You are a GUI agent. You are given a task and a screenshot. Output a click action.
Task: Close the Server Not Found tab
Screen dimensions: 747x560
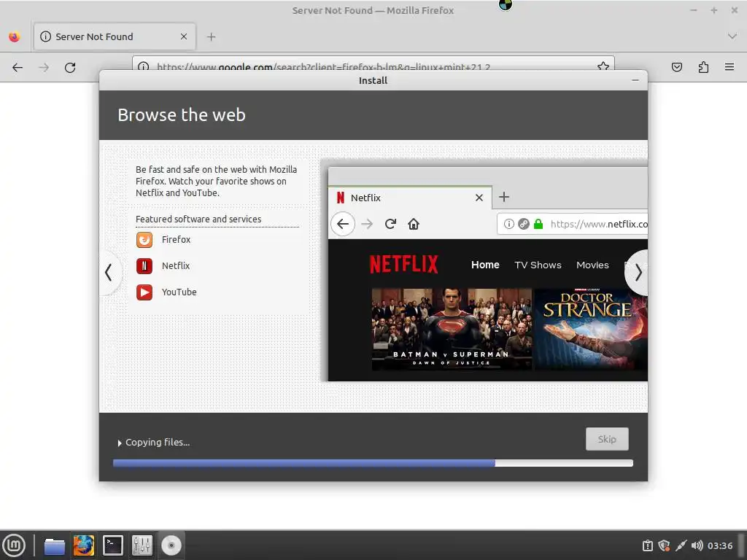(183, 36)
